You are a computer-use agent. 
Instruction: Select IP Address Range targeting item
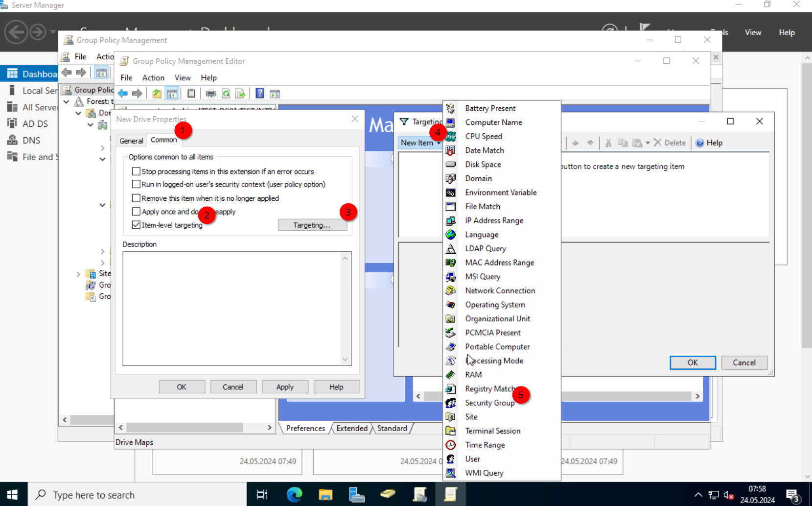tap(502, 220)
